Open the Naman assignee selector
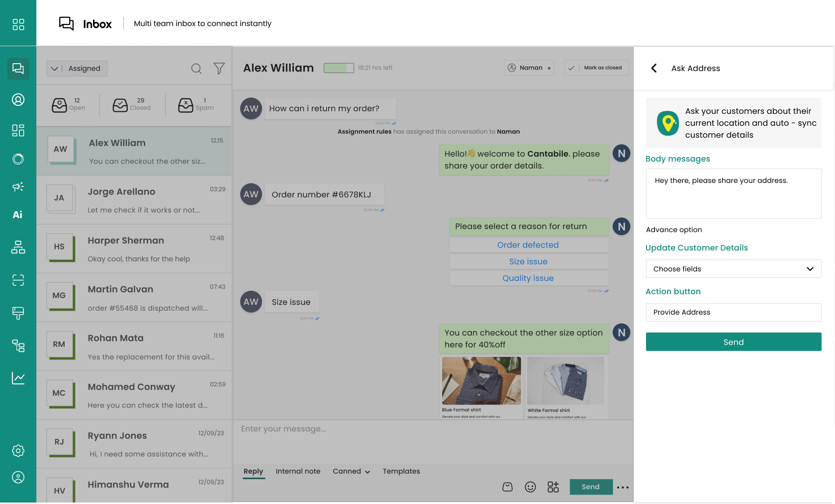This screenshot has height=504, width=835. (x=529, y=68)
